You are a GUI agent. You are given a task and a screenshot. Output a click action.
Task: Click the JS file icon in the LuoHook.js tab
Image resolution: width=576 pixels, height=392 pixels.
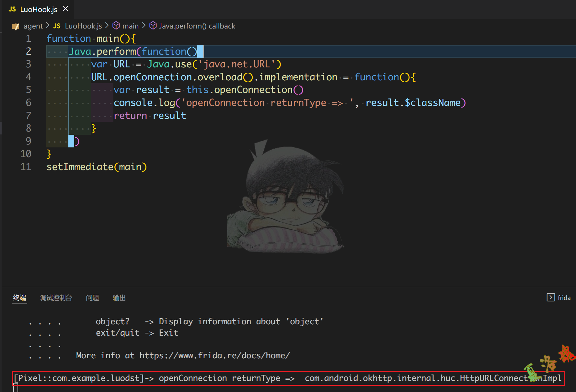coord(12,9)
